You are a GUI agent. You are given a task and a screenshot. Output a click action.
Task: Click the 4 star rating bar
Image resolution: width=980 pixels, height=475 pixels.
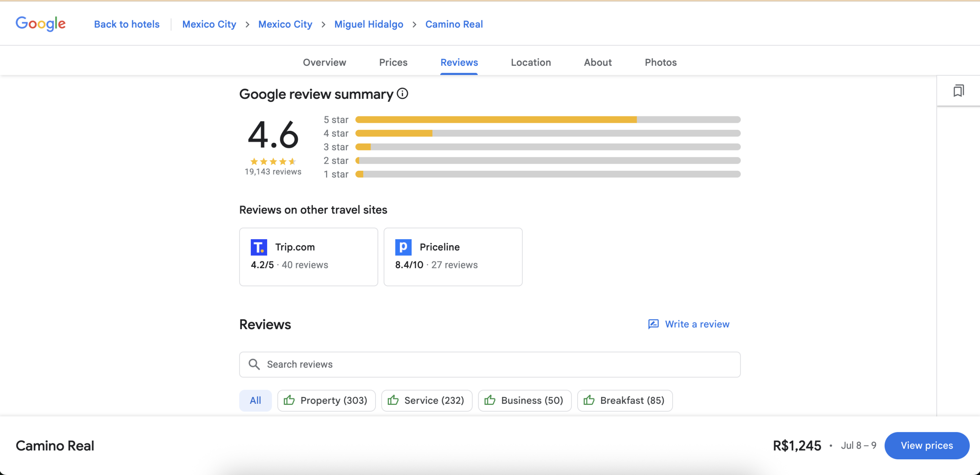coord(548,133)
